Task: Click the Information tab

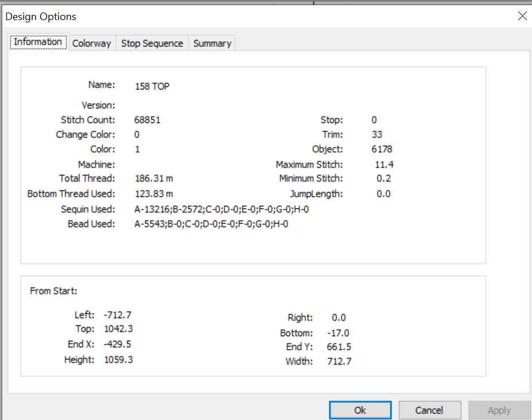Action: pyautogui.click(x=38, y=42)
